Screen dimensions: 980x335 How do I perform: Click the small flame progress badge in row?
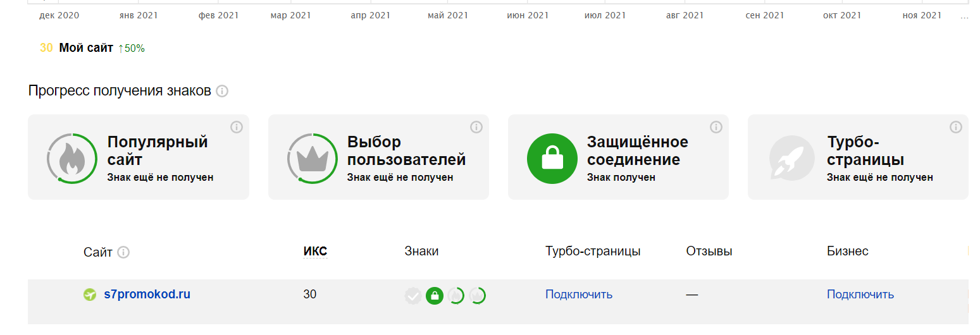click(456, 295)
